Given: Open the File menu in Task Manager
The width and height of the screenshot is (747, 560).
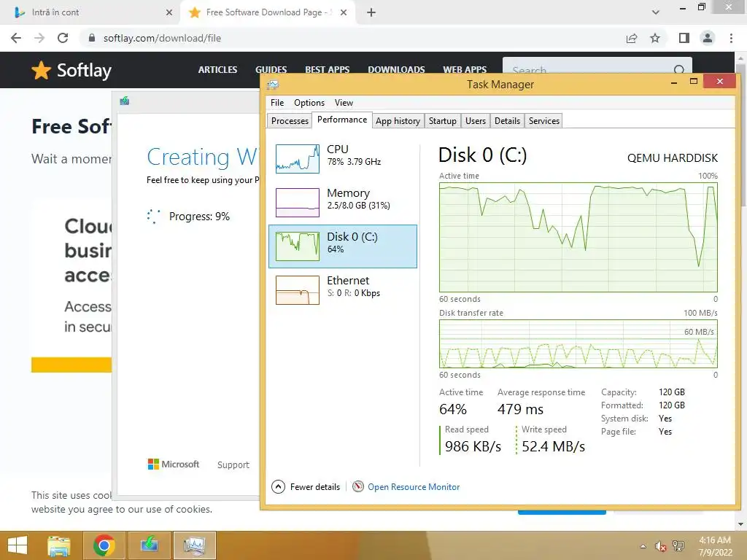Looking at the screenshot, I should point(276,103).
